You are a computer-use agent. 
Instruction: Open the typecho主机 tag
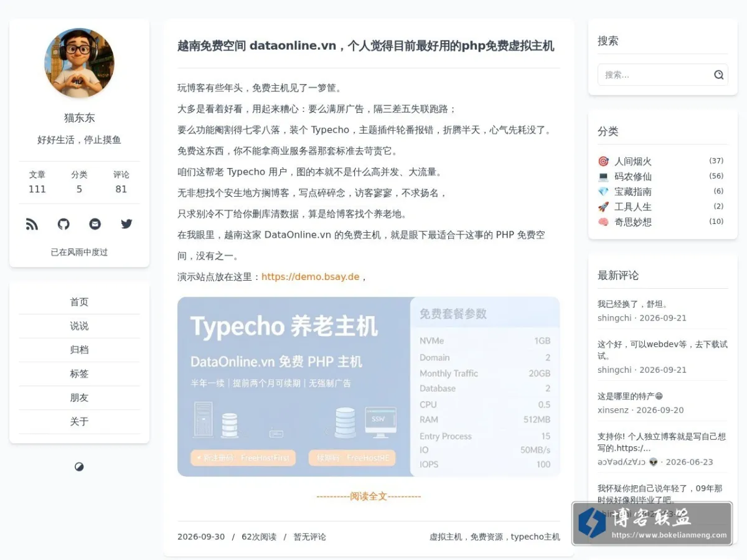click(x=535, y=537)
